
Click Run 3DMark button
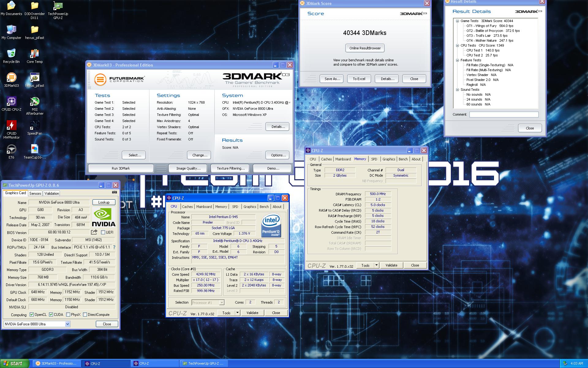(x=121, y=168)
